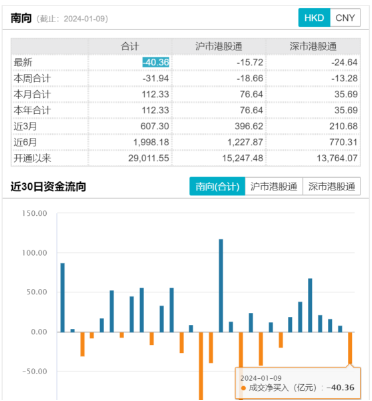
Task: Click the 近30日资金流向 heading
Action: [48, 186]
